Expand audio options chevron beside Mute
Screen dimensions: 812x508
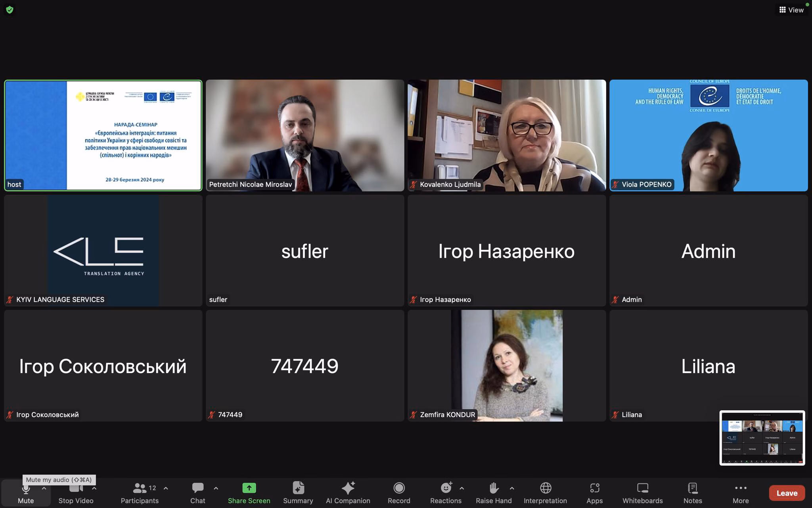[x=44, y=488]
